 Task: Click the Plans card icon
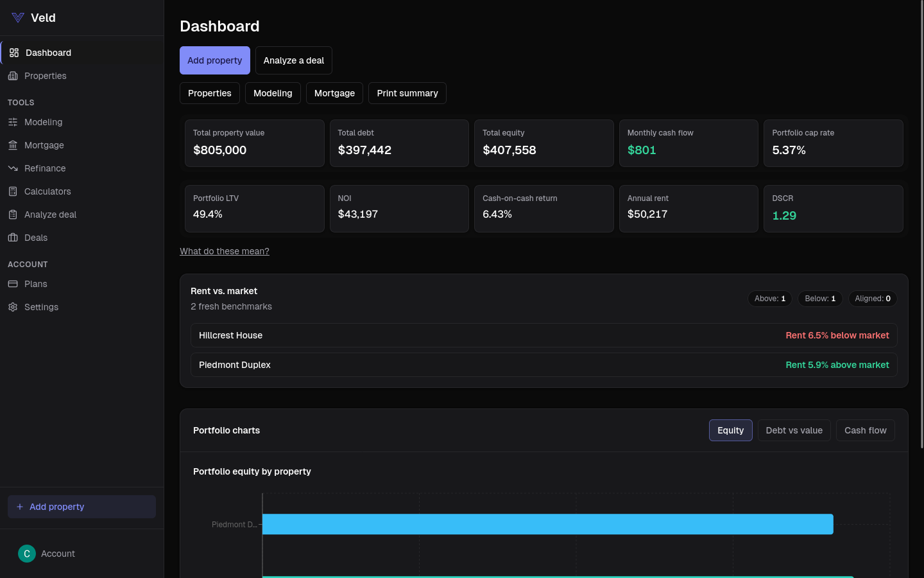13,284
